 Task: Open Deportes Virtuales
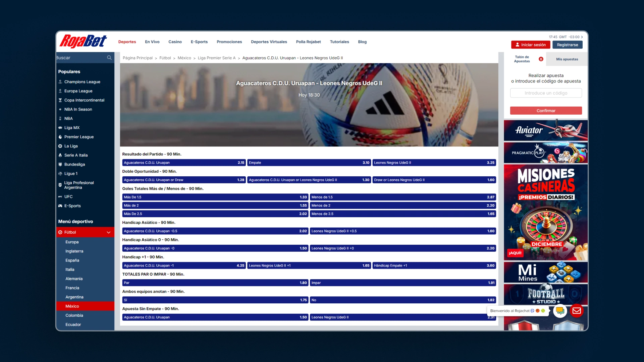pos(269,42)
